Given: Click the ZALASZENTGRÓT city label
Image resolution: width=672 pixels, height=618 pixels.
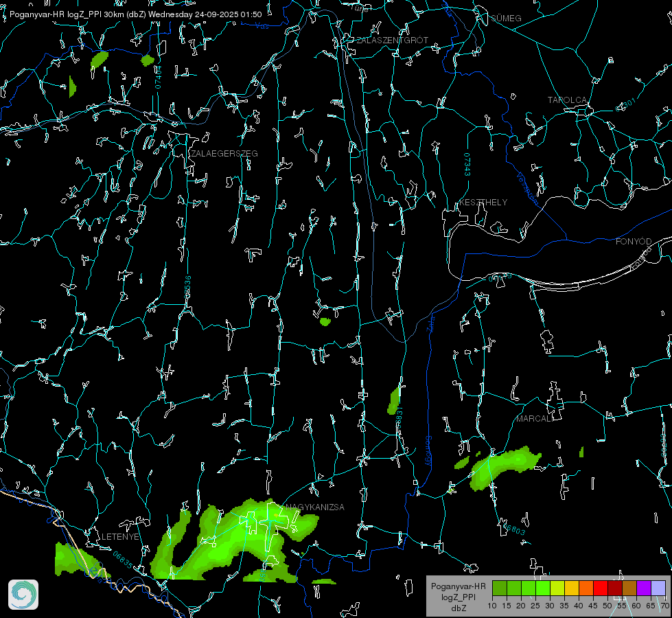Looking at the screenshot, I should 393,40.
